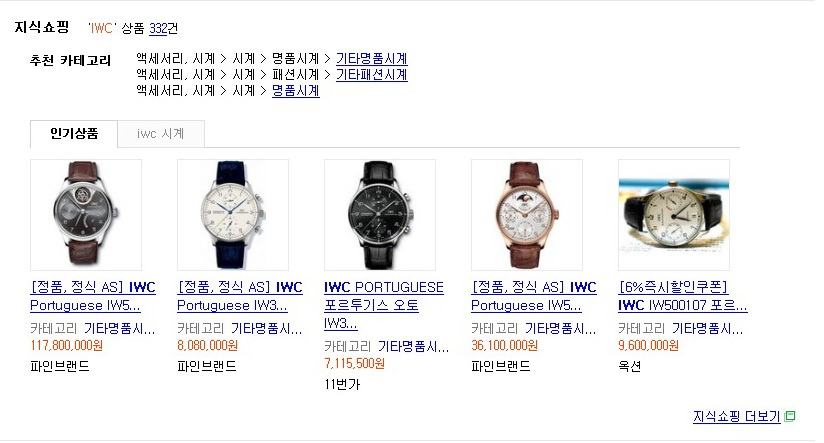Open IWC PORTUGUESE 포르투기스 오토 product title
Viewport: 824px width, 443px height.
point(384,305)
